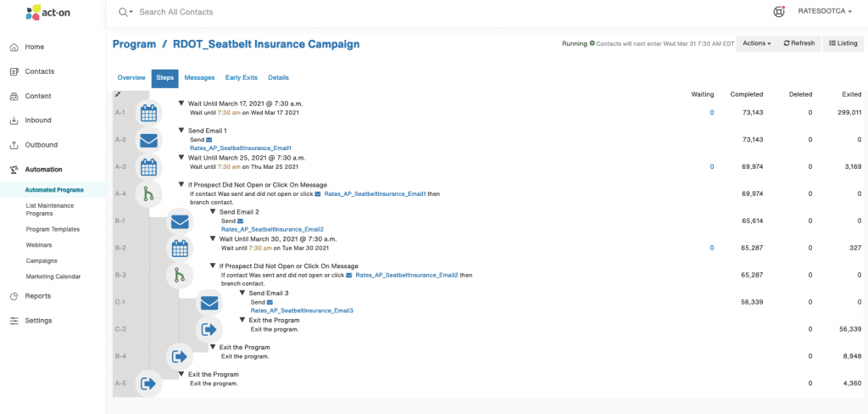Click the Exited value 299,011

[x=849, y=113]
